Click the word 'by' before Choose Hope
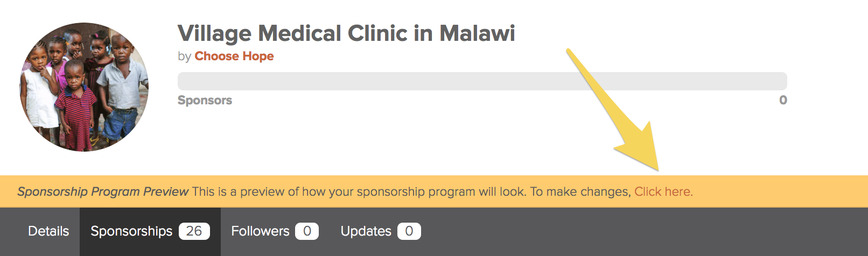 [x=184, y=56]
